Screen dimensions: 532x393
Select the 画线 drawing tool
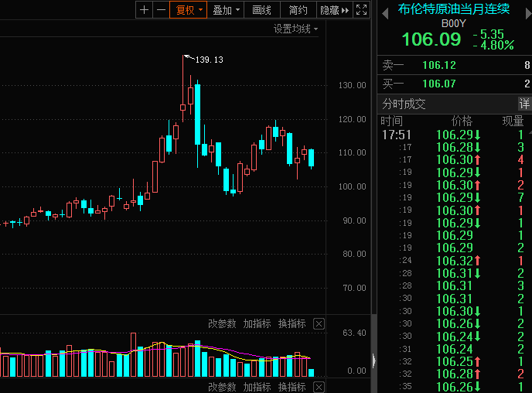[262, 10]
